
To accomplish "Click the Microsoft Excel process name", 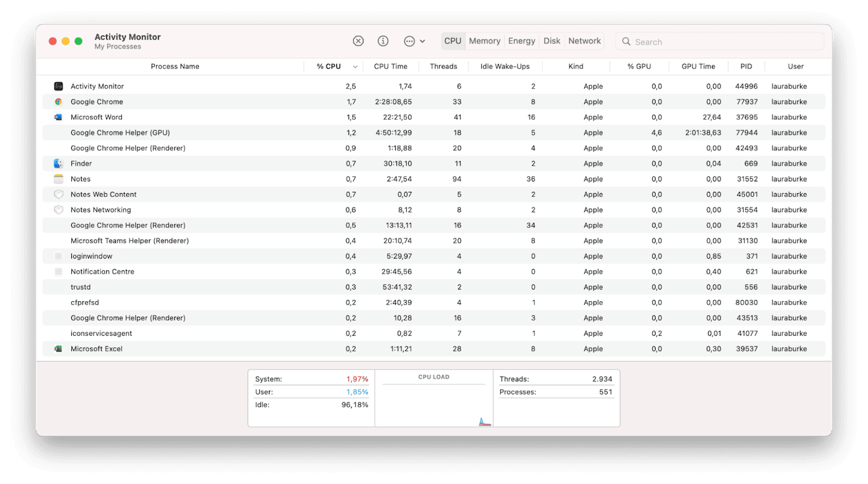I will (97, 349).
